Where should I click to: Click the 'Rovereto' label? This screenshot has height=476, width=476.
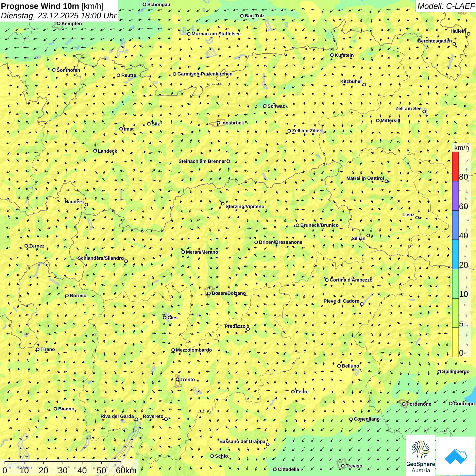coord(153,416)
